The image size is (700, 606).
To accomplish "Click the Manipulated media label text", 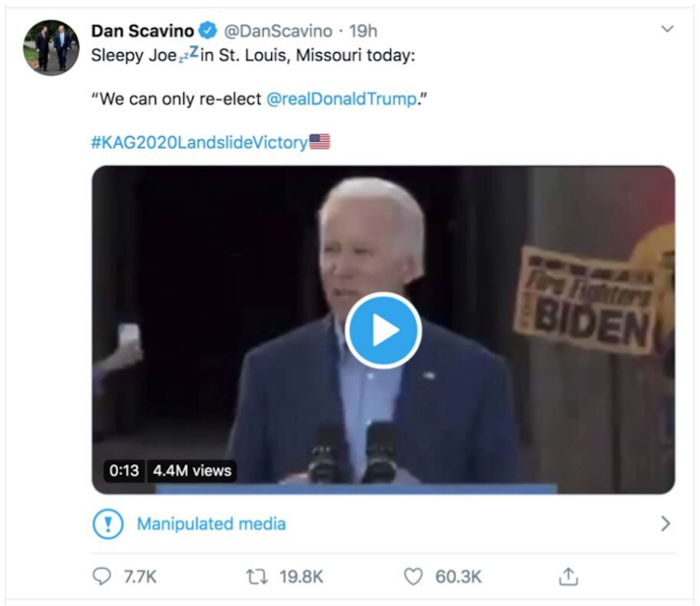I will 212,524.
